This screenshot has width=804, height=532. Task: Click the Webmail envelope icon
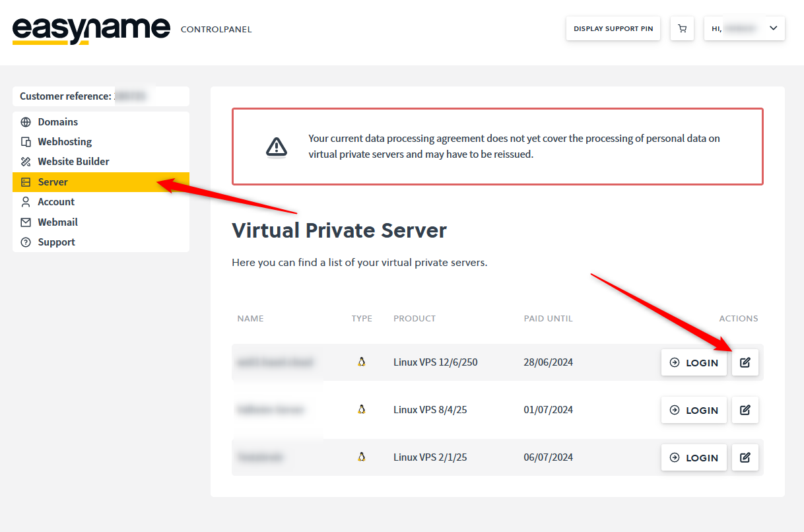[26, 222]
